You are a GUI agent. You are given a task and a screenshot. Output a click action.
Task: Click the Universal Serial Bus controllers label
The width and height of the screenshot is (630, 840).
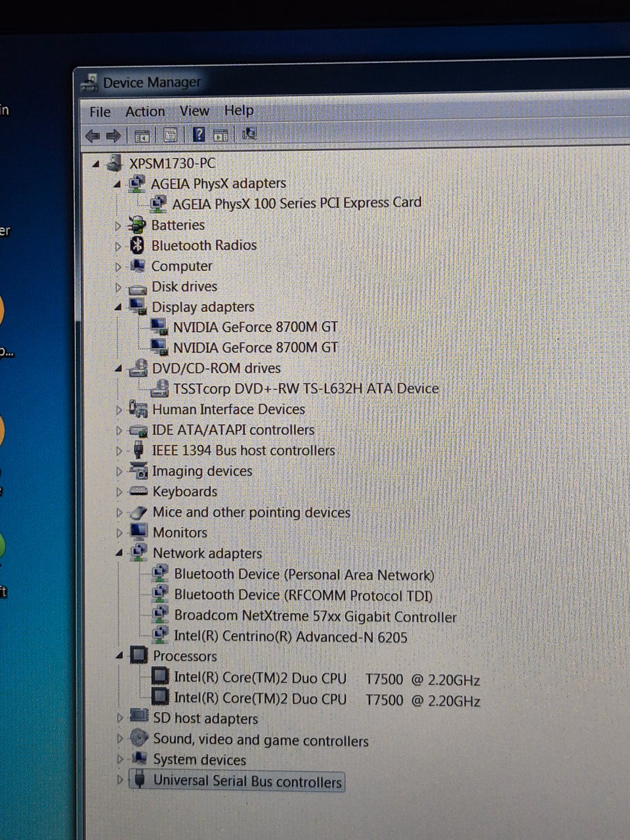click(247, 781)
